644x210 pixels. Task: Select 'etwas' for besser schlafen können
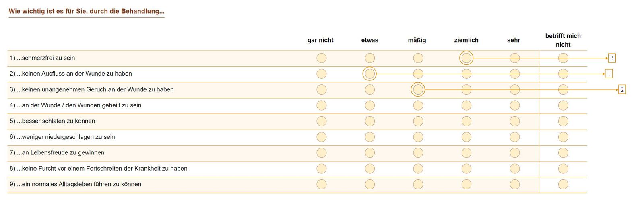coord(369,121)
